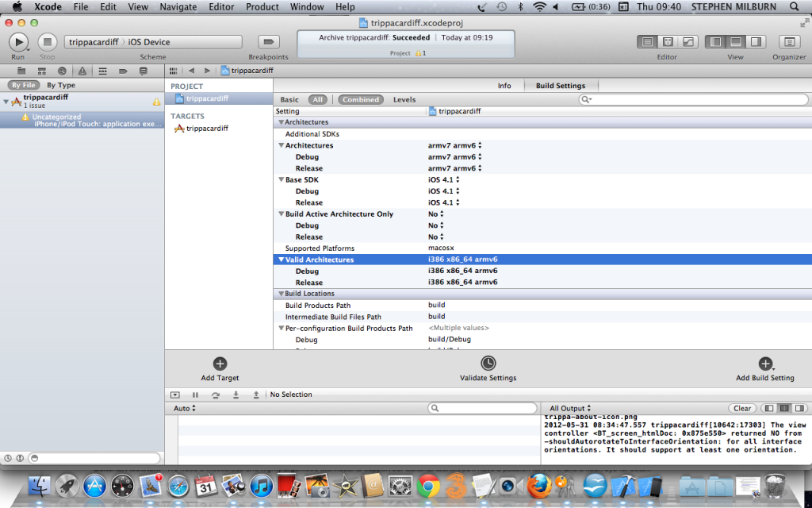Toggle the 'All' settings filter

coord(318,100)
